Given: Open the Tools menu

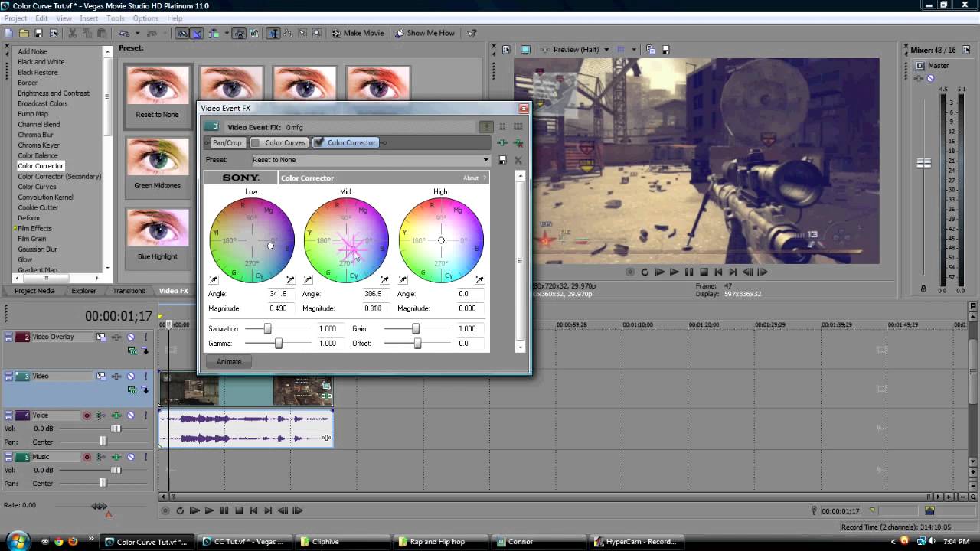Looking at the screenshot, I should click(x=116, y=18).
